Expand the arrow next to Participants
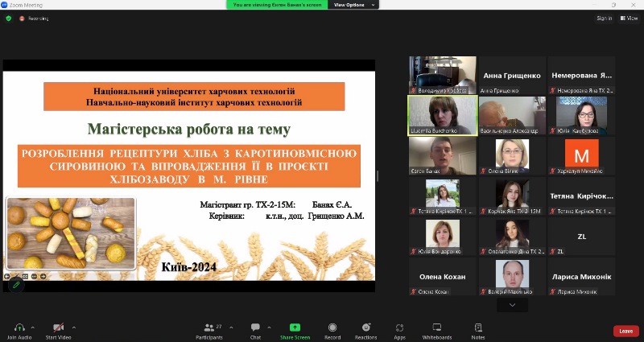 click(x=231, y=328)
